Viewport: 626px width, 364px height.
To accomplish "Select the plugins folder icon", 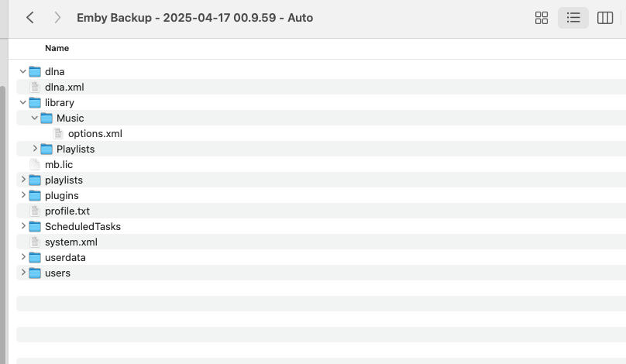I will click(x=35, y=196).
